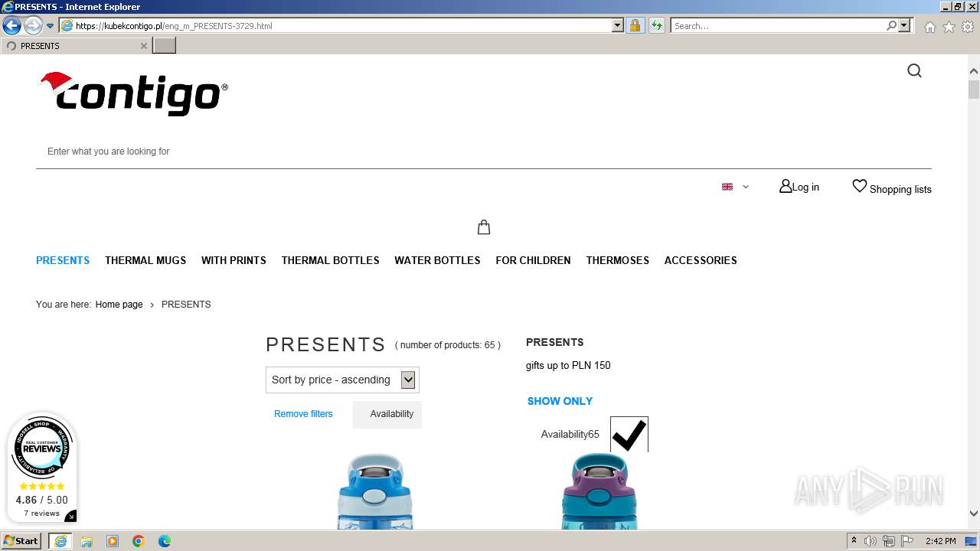Open the WITH PRINTS category
The height and width of the screenshot is (551, 980).
(234, 260)
